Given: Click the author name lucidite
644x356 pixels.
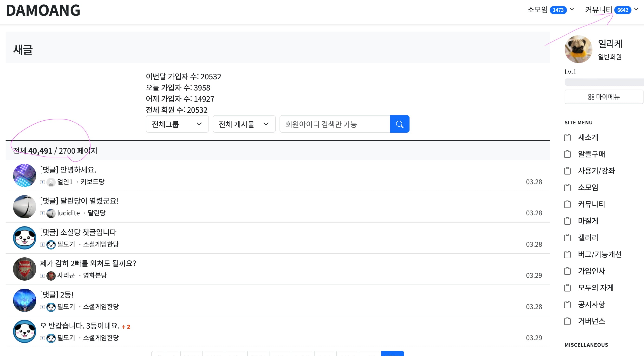Looking at the screenshot, I should (x=68, y=213).
